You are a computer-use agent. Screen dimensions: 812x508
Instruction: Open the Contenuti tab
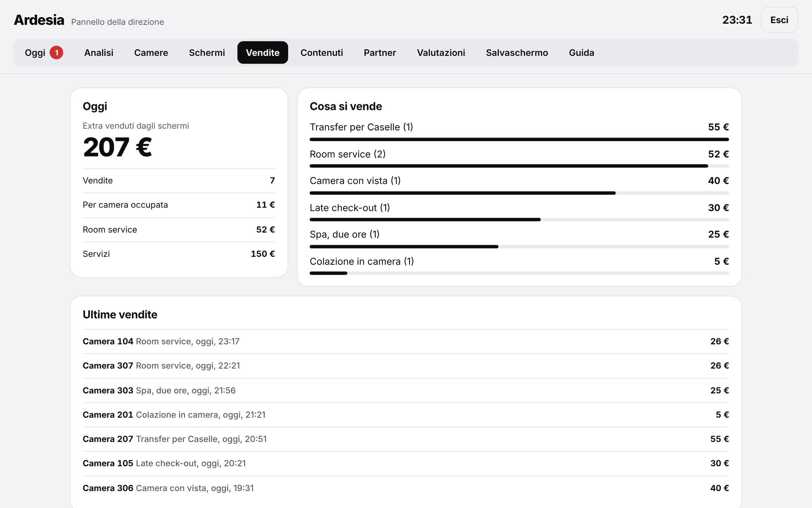[322, 52]
